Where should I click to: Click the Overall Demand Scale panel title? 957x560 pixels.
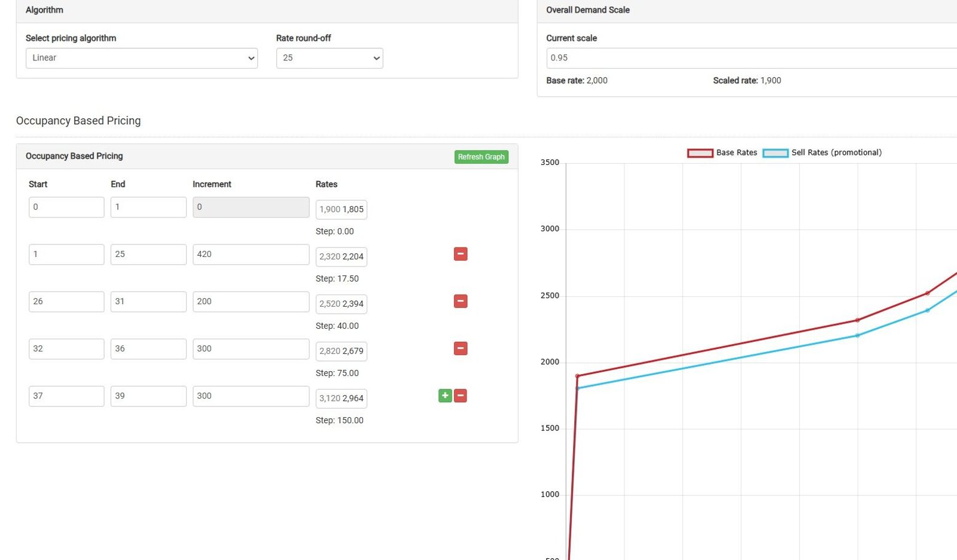(588, 10)
